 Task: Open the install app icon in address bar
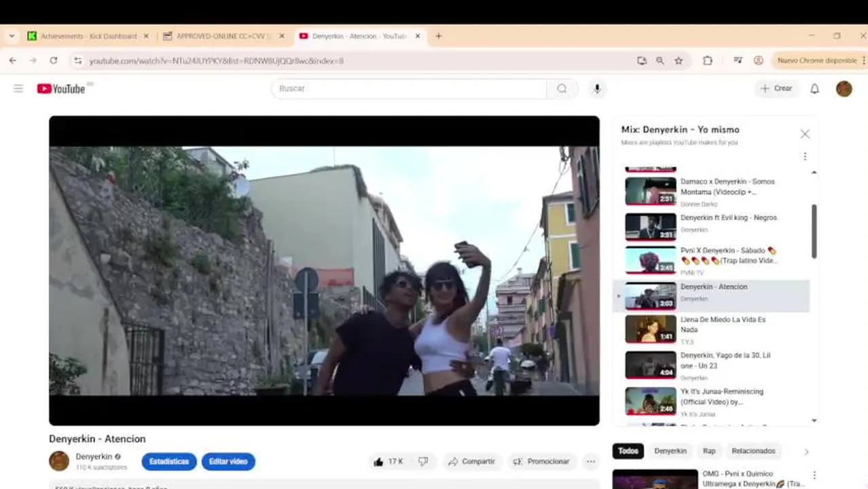pos(641,60)
